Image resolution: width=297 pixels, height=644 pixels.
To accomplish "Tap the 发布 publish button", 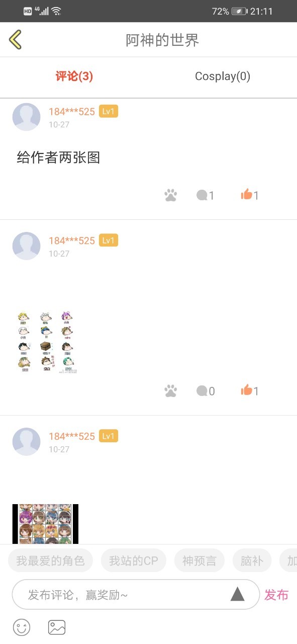I will [276, 595].
